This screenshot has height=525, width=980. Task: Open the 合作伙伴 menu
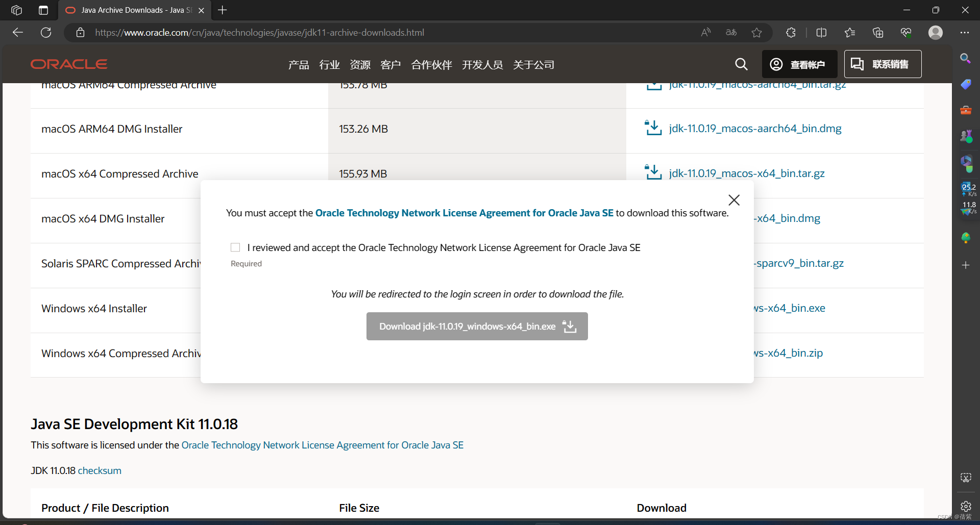[x=432, y=65]
